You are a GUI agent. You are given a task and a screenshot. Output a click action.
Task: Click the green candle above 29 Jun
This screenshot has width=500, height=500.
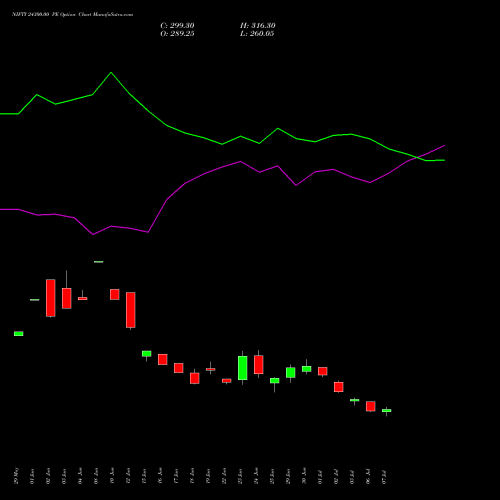291,373
